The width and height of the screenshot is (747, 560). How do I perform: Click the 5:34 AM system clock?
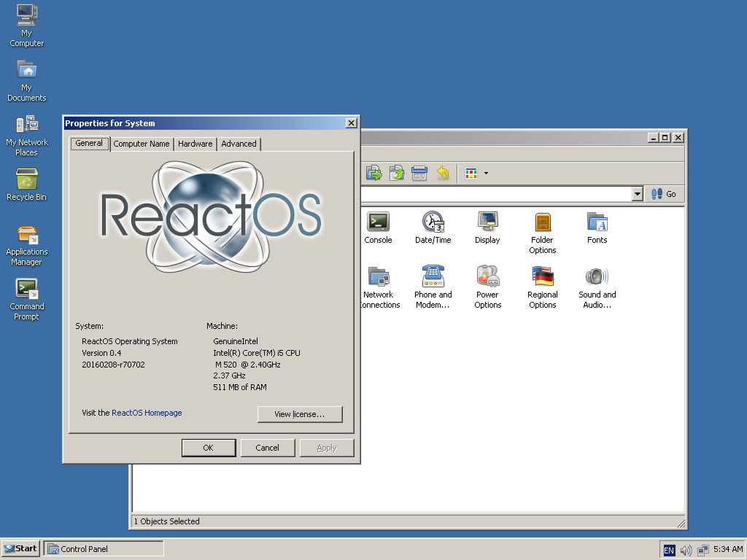pos(728,549)
